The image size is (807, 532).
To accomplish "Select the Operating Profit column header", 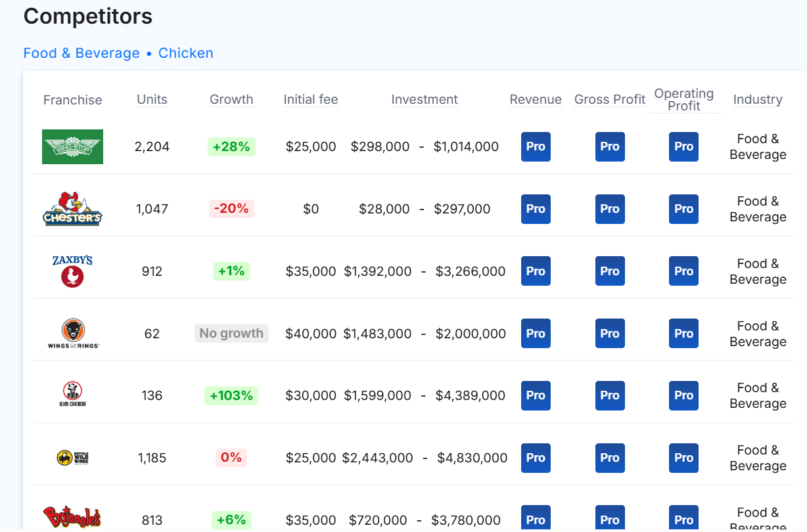I will 684,100.
